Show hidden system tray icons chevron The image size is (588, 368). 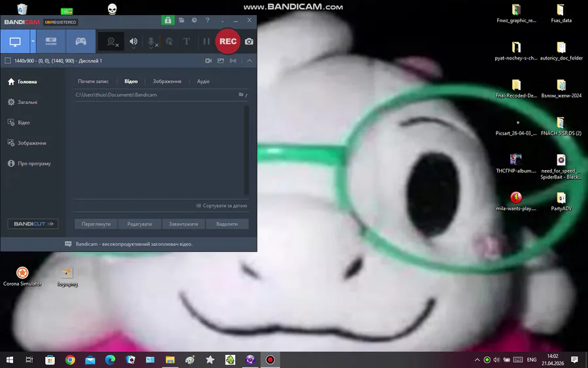tap(477, 360)
